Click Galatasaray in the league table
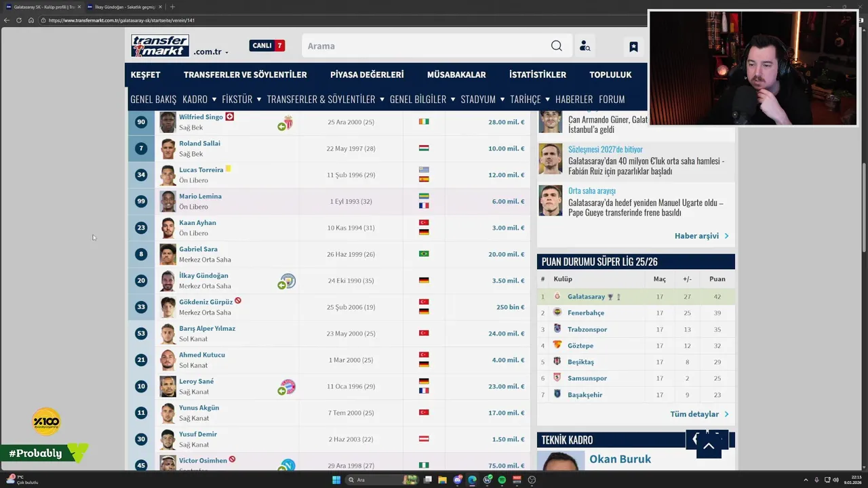This screenshot has height=488, width=868. [x=586, y=297]
